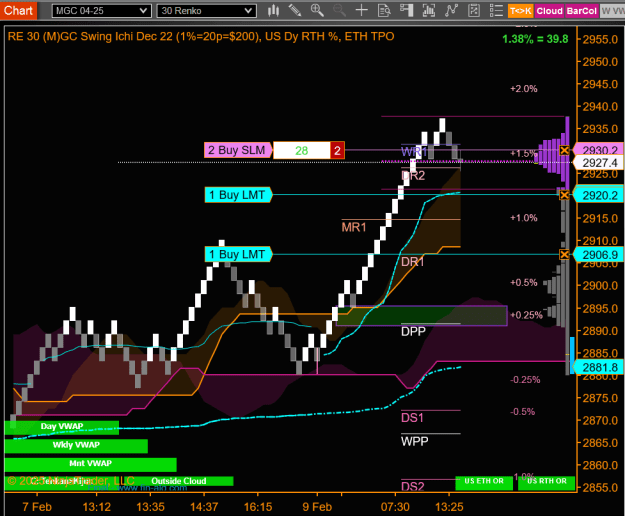Viewport: 625px width, 516px height.
Task: Click the 07:30 time axis label
Action: coord(395,507)
